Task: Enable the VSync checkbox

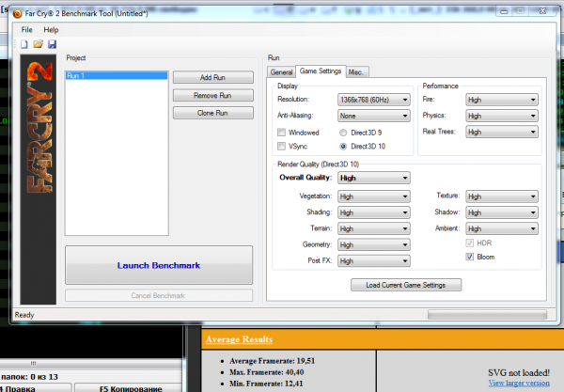Action: [x=282, y=147]
